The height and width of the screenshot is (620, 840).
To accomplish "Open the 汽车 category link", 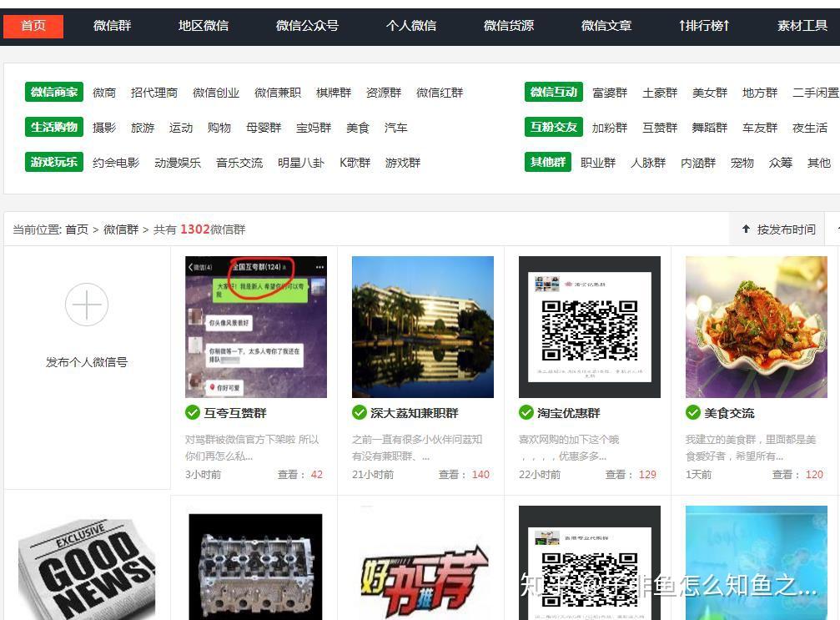I will 396,128.
